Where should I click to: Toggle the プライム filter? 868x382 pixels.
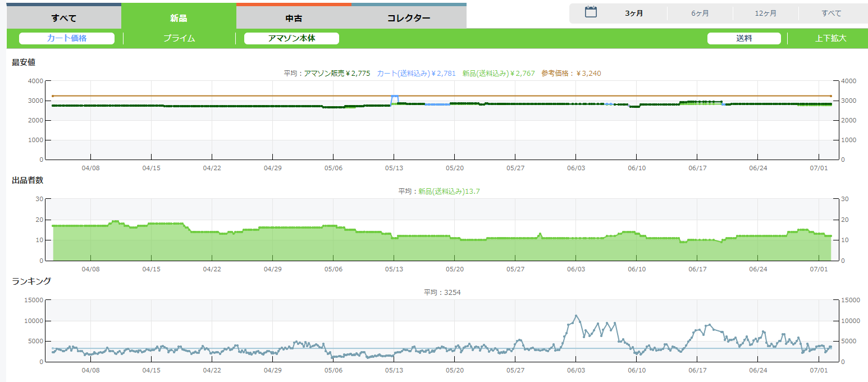point(179,38)
